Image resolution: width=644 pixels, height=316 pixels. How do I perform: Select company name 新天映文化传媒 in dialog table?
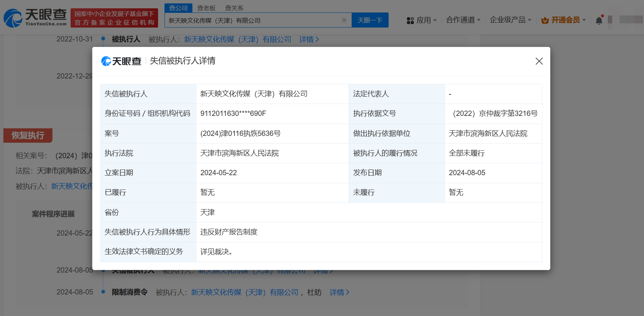[254, 94]
